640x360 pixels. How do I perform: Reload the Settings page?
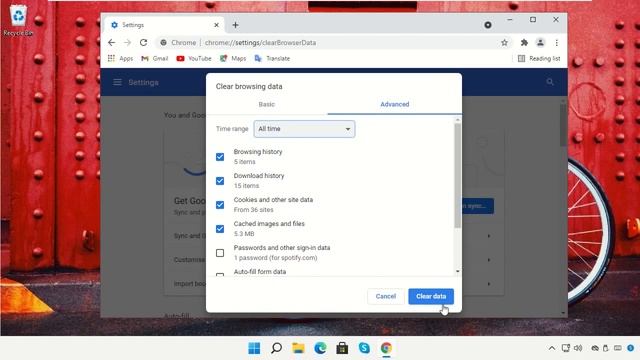pos(143,42)
